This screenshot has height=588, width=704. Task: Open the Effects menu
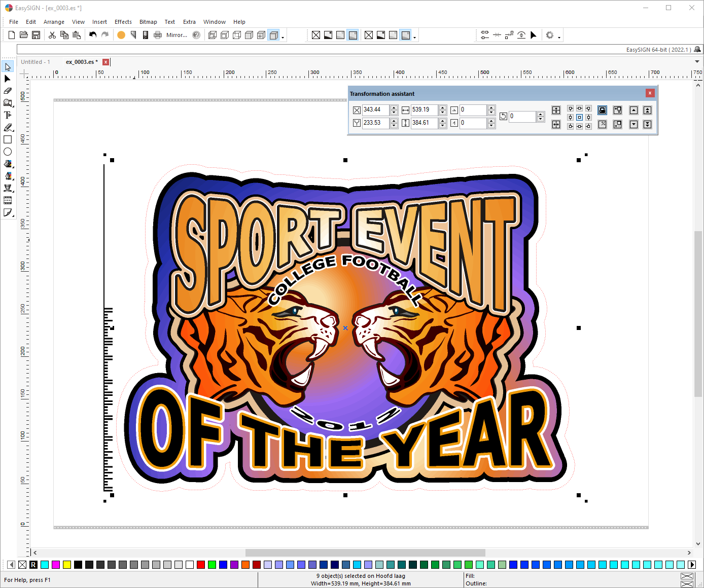(123, 22)
